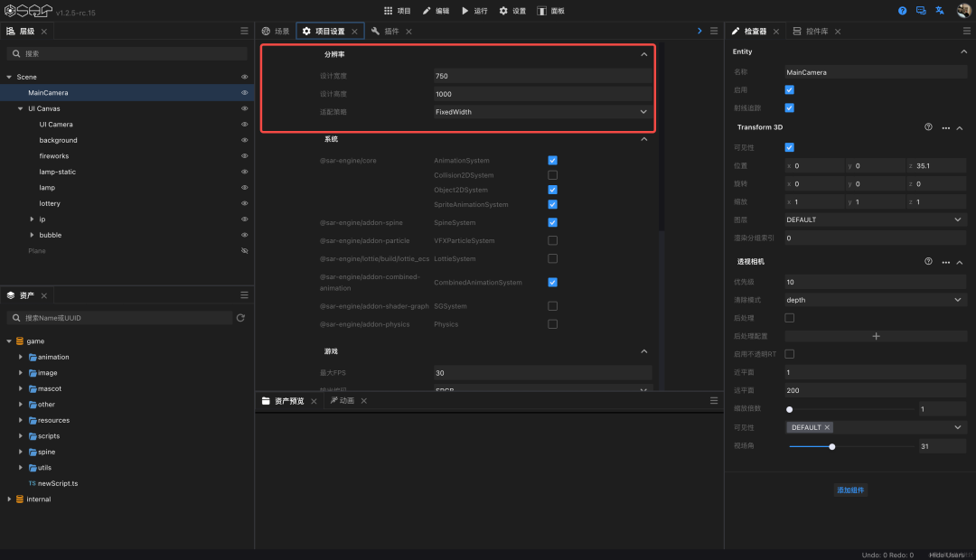Expand the animation folder in assets

pyautogui.click(x=21, y=357)
